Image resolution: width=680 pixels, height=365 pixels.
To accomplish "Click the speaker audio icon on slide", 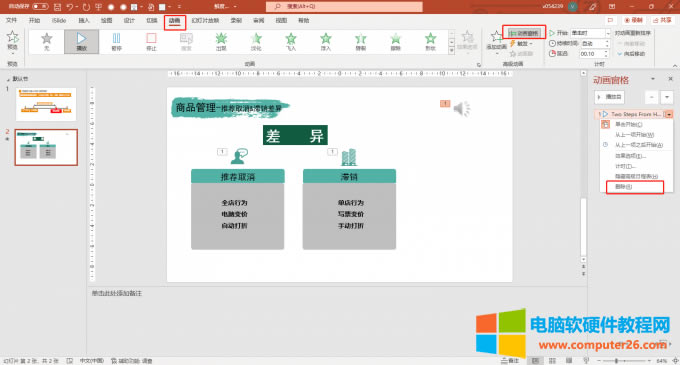I will click(x=462, y=108).
